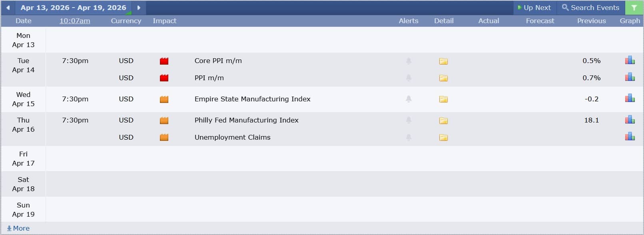Set alert bell for Core PPI m/m
This screenshot has height=235, width=644.
coord(409,61)
